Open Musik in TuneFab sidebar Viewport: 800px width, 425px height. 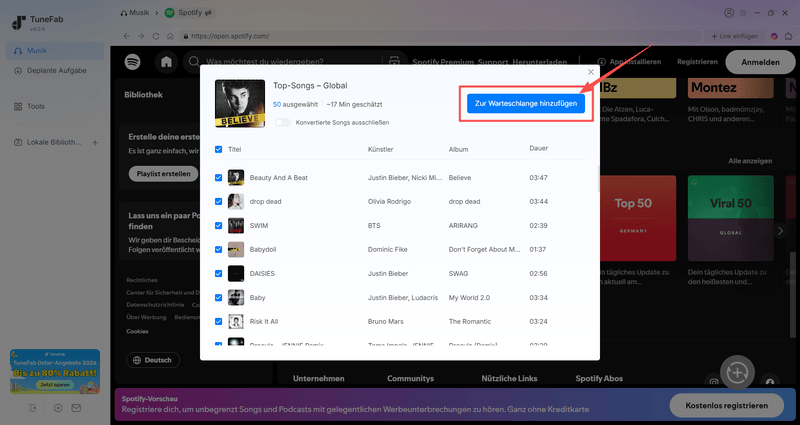tap(55, 51)
